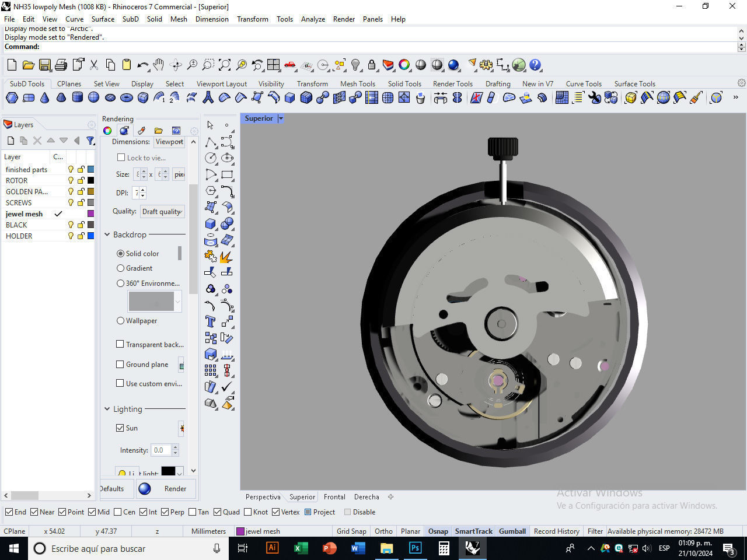
Task: Click the HOLDER layer blue color swatch
Action: tap(90, 236)
